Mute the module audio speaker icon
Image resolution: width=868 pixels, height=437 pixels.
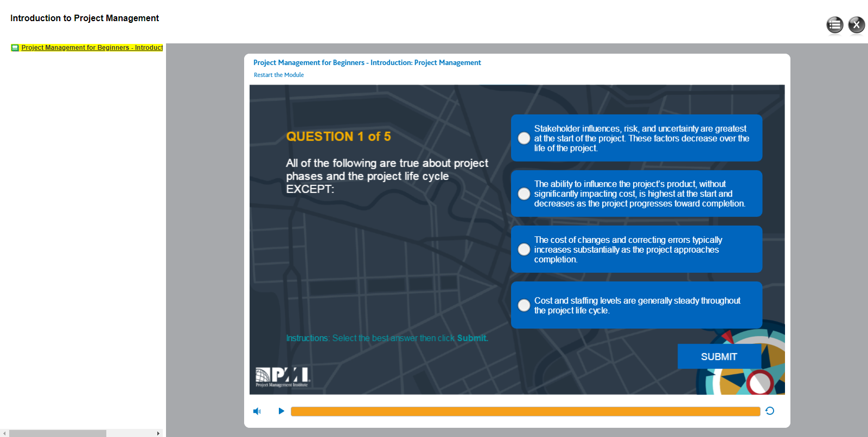(257, 412)
